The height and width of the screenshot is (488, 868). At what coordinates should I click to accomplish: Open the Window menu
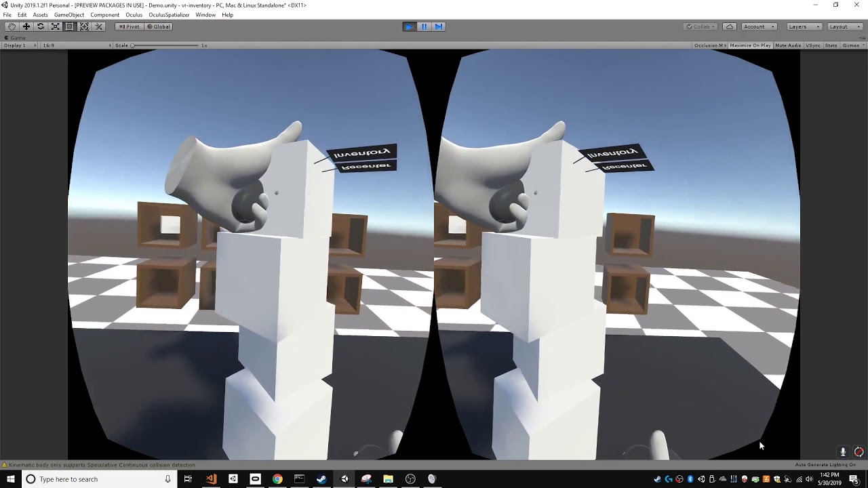205,15
